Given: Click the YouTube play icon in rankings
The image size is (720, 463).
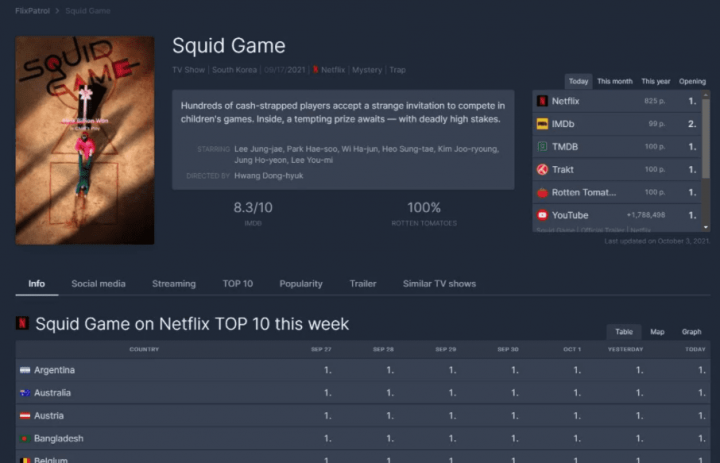Looking at the screenshot, I should coord(542,215).
